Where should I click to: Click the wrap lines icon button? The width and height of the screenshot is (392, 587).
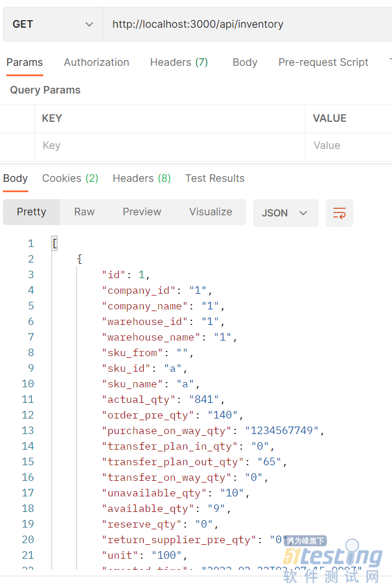[x=339, y=213]
